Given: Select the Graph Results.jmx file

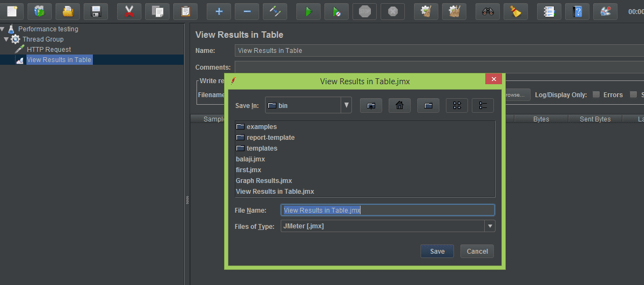Looking at the screenshot, I should 263,181.
